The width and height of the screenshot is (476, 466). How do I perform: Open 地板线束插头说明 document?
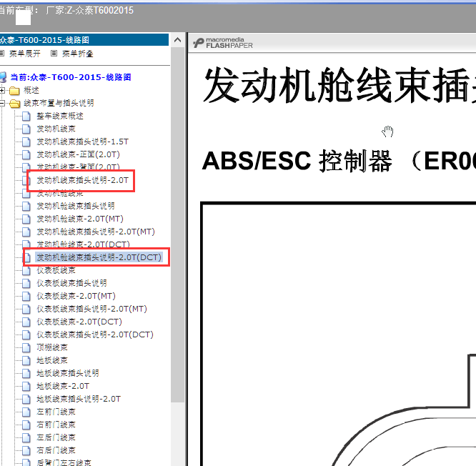pyautogui.click(x=68, y=373)
